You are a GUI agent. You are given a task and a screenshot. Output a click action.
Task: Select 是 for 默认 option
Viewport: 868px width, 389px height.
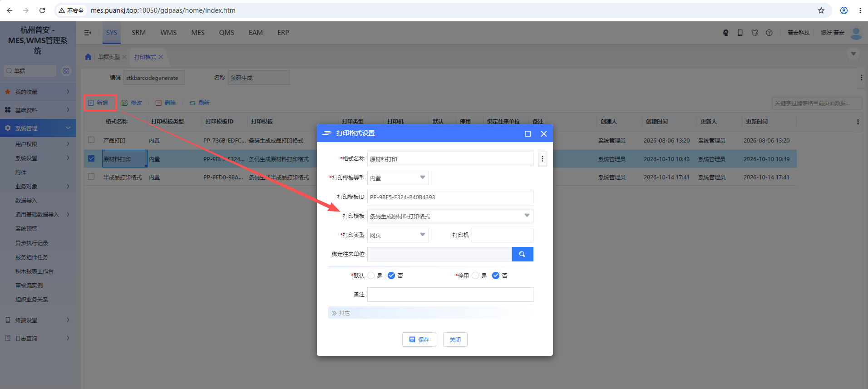tap(371, 276)
